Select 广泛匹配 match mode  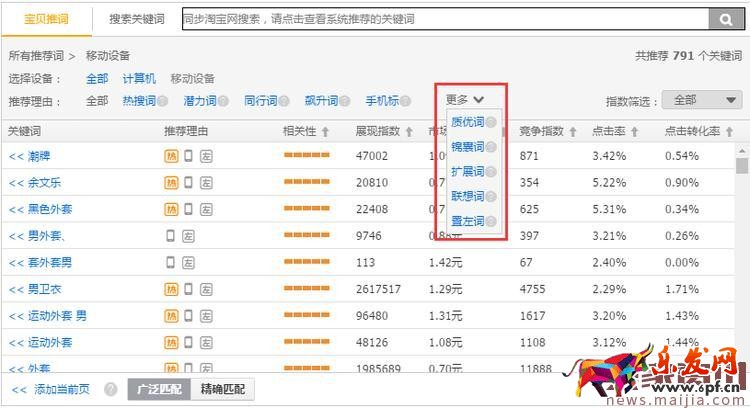click(159, 389)
